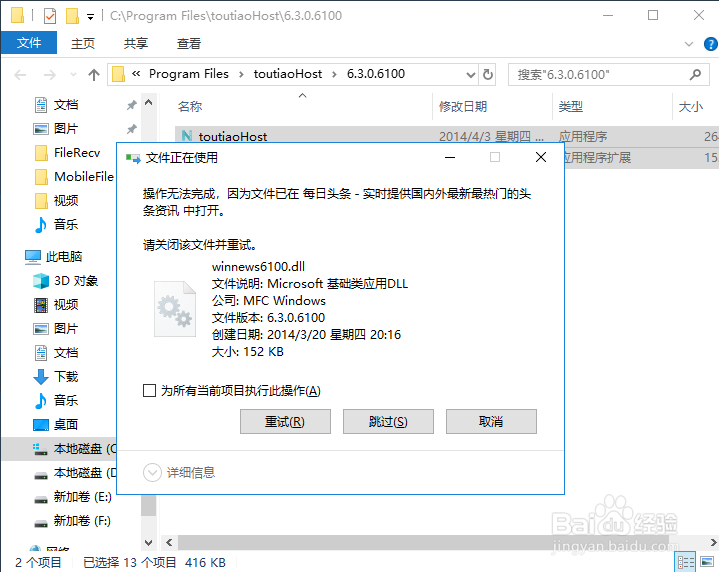Switch to the 查看 ribbon tab

tap(189, 44)
